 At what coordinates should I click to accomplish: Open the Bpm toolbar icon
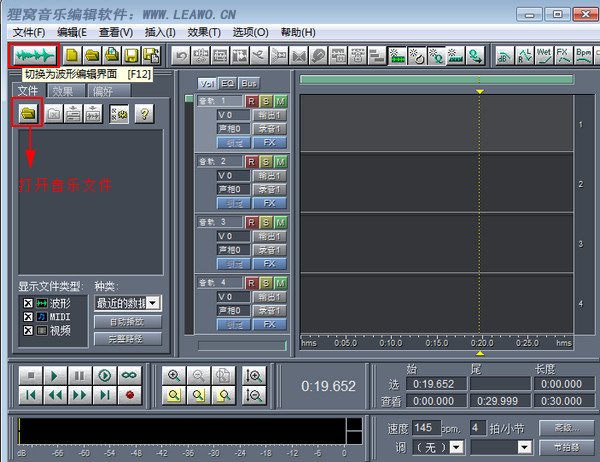583,54
